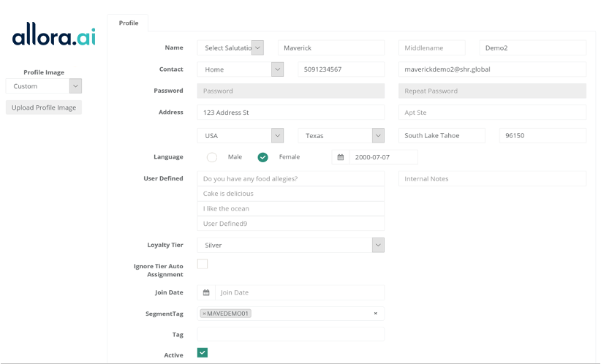Click into the Tag input field
This screenshot has height=364, width=601.
(x=290, y=335)
